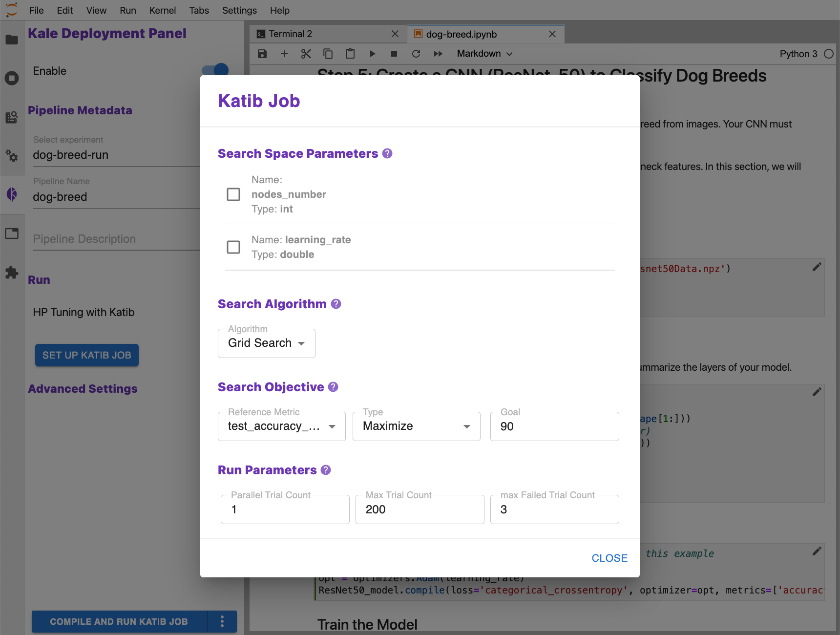Click edit pencil on 'this example' cell
840x635 pixels.
(817, 551)
